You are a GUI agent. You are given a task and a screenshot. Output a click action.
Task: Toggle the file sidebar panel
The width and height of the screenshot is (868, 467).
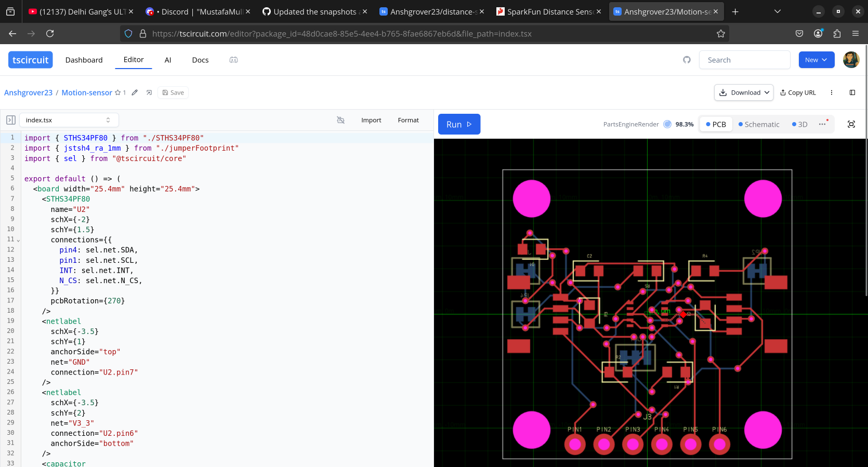pos(11,120)
